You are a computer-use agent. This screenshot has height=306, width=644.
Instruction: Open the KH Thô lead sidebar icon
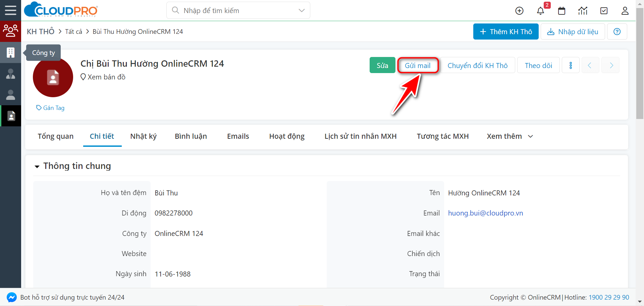coord(11,116)
